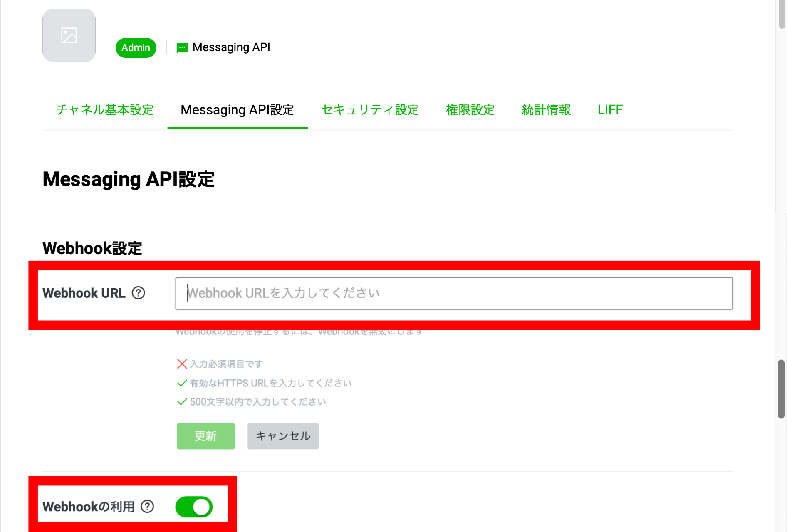Click the Webhookの利用 help question icon

[x=147, y=507]
